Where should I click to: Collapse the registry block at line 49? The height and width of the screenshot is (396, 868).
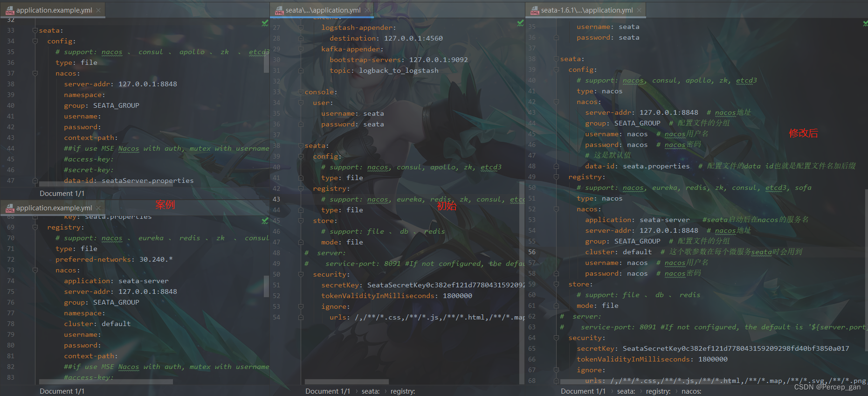pos(556,177)
